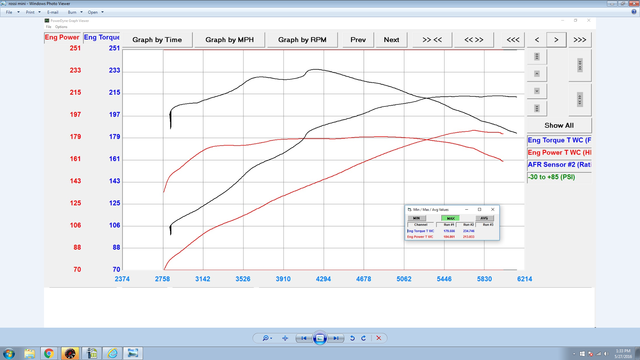Go to next photo in Photo Viewer

tap(336, 338)
